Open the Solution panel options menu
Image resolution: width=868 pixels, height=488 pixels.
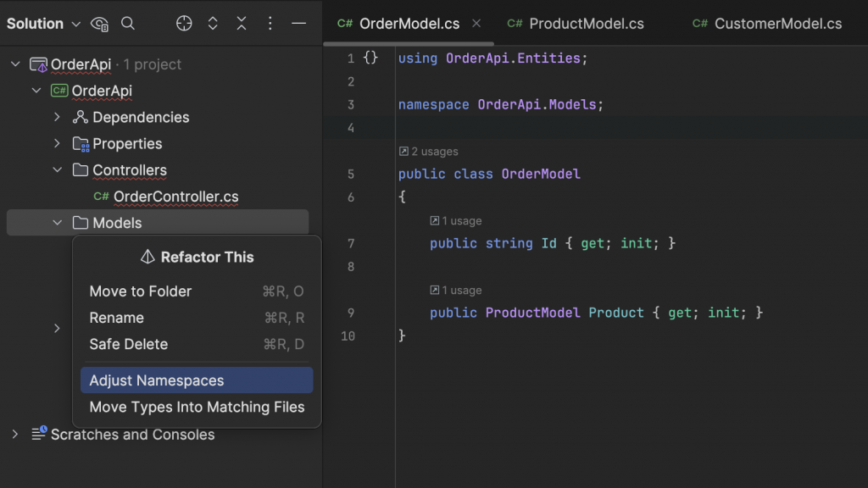click(270, 24)
